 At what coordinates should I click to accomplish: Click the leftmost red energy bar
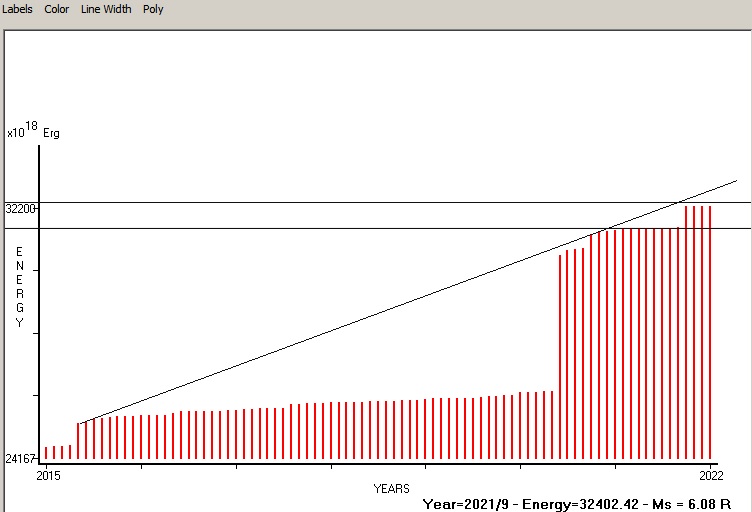[46, 454]
